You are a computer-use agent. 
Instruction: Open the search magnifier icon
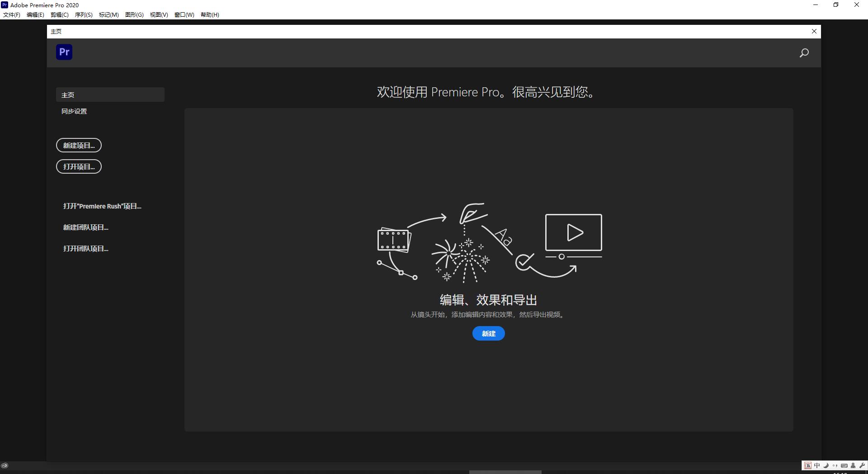(x=804, y=53)
